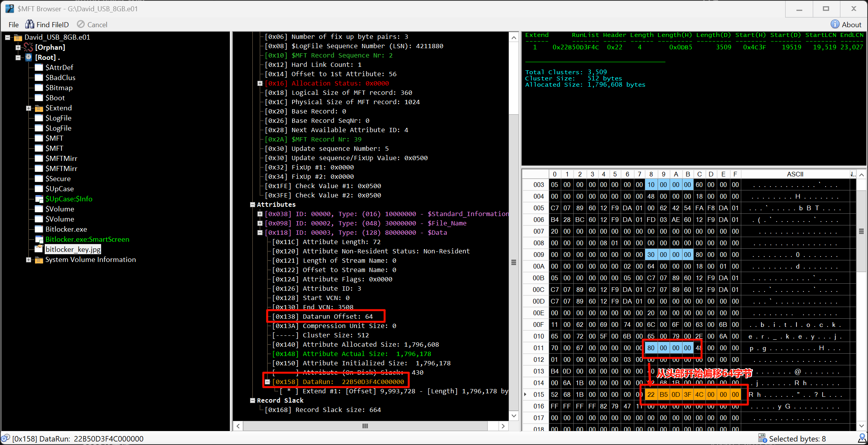Collapse the Attributes section
The image size is (868, 445).
(252, 204)
